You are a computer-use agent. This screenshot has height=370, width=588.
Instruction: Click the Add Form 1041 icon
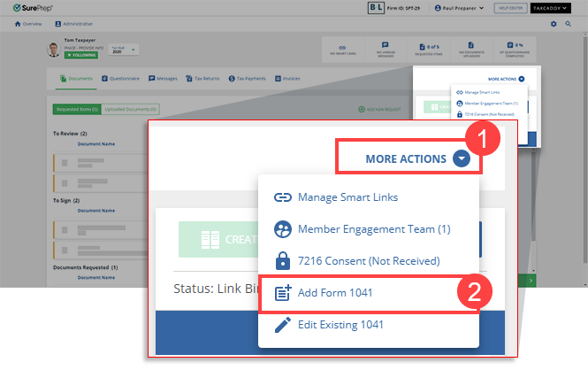click(x=283, y=292)
